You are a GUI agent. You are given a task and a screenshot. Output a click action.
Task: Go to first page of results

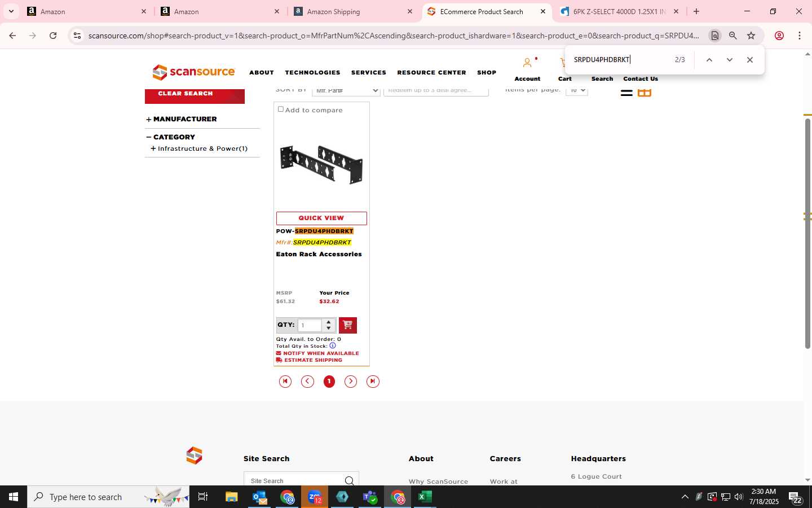tap(285, 382)
